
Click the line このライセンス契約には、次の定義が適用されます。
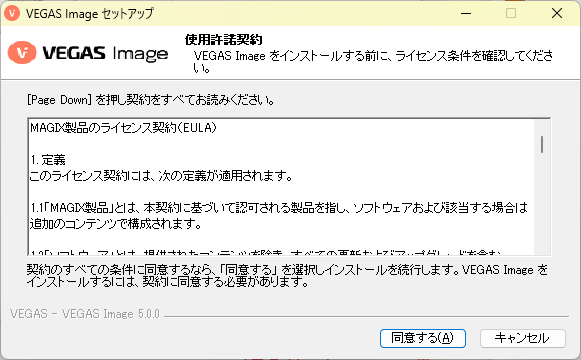(x=161, y=176)
